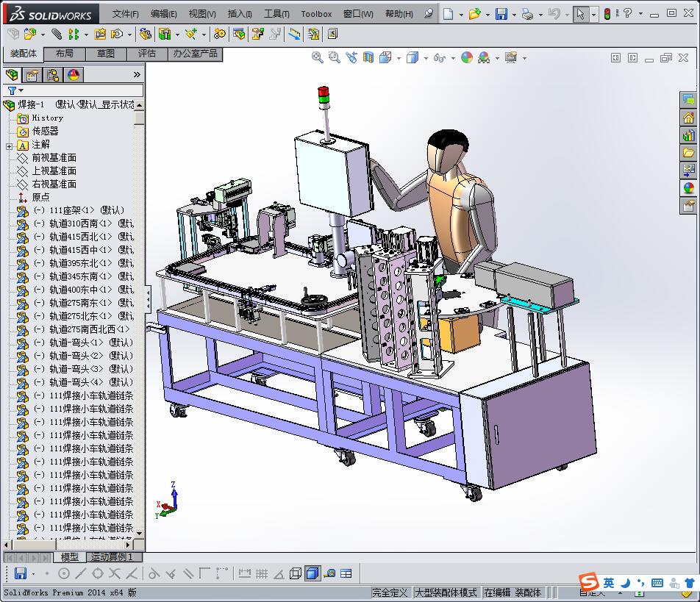Select the 模型 bottom tab
The height and width of the screenshot is (602, 700).
69,557
